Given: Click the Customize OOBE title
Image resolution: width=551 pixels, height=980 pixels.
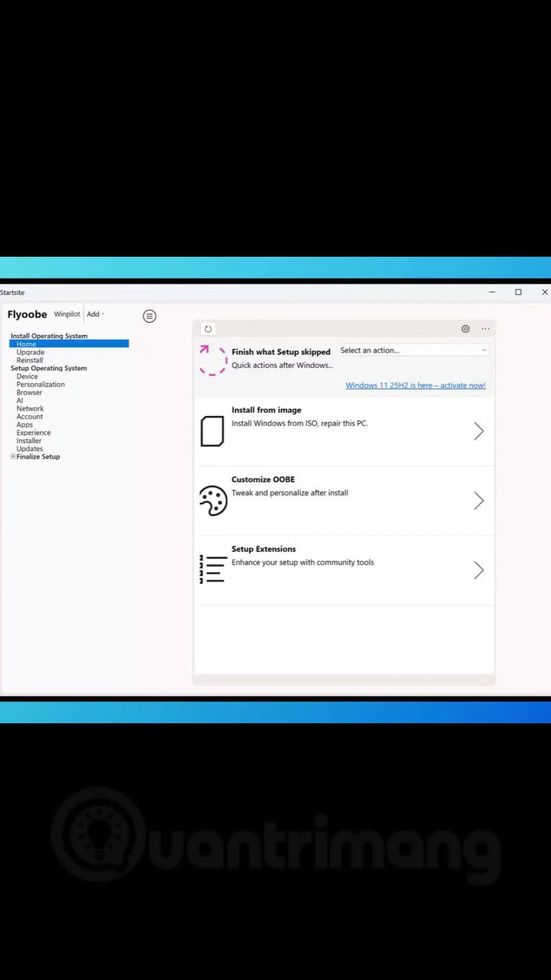Looking at the screenshot, I should pyautogui.click(x=263, y=479).
